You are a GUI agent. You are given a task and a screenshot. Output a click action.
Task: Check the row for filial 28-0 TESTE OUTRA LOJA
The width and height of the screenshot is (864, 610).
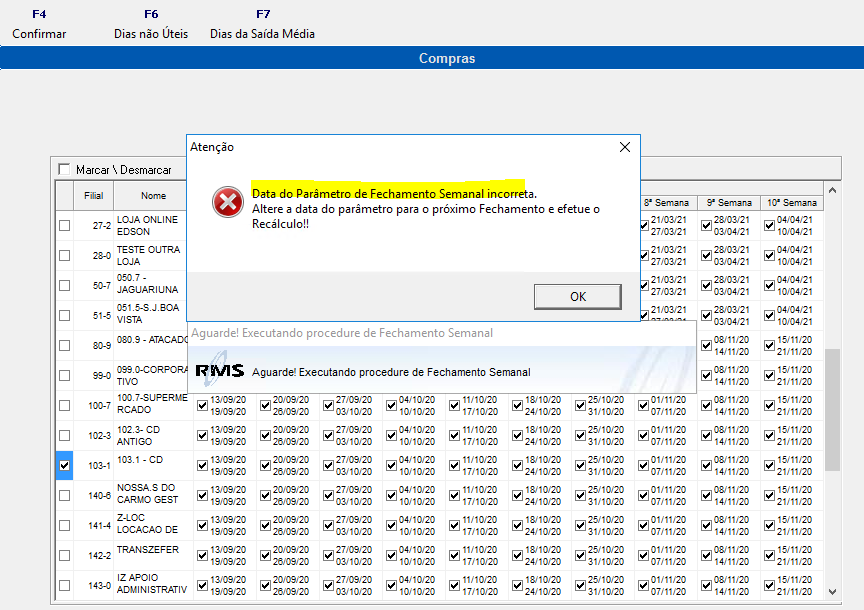click(64, 256)
